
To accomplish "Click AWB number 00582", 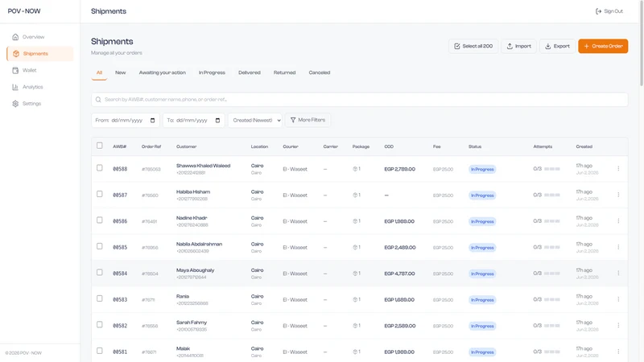I will (x=120, y=326).
